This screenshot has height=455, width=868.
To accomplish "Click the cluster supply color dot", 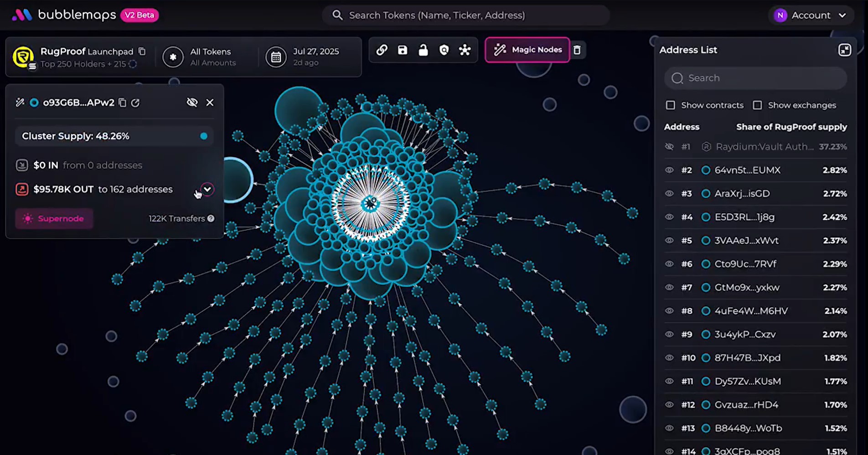I will click(x=204, y=136).
